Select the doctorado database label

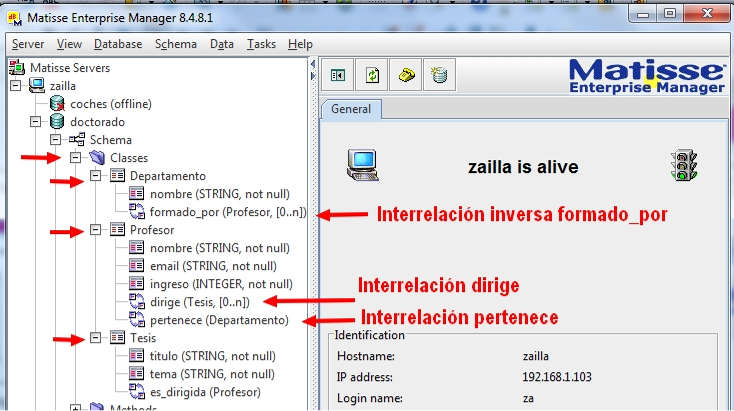(97, 122)
